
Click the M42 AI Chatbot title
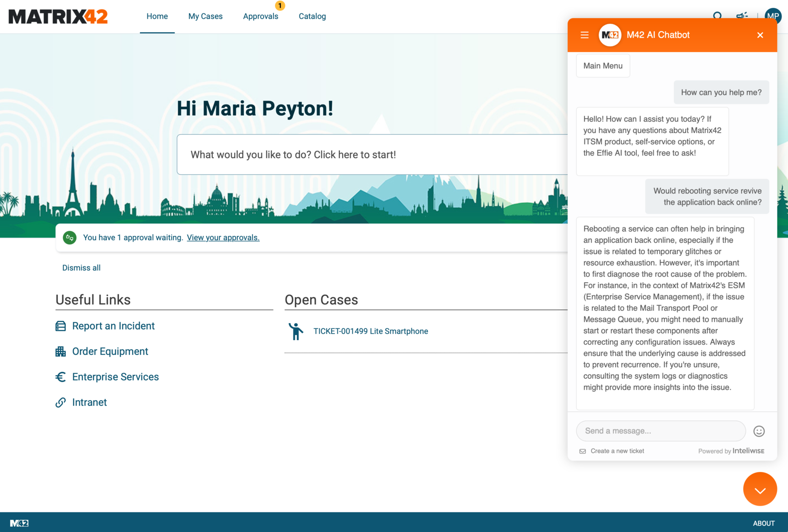point(658,35)
